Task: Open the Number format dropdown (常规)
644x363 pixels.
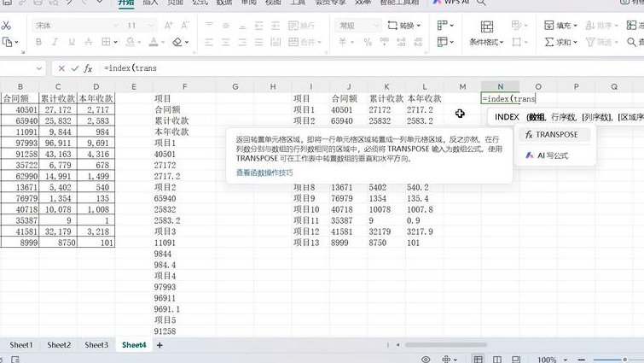Action: [x=376, y=26]
